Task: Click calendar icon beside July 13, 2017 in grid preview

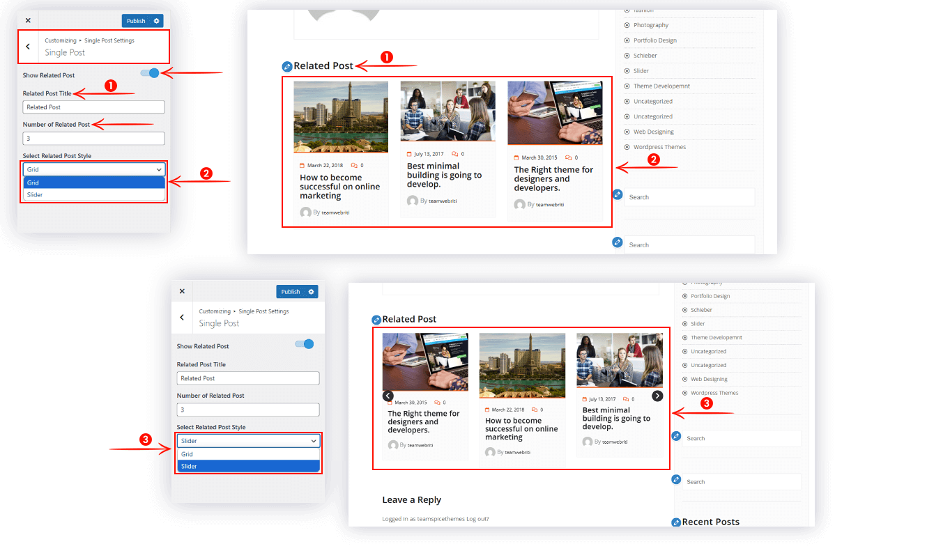Action: point(410,154)
